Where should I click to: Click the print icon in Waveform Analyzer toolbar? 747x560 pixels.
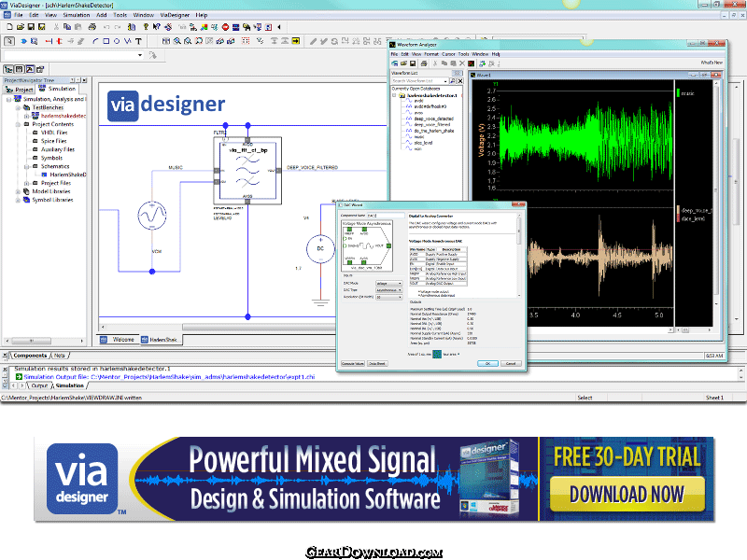pos(424,63)
